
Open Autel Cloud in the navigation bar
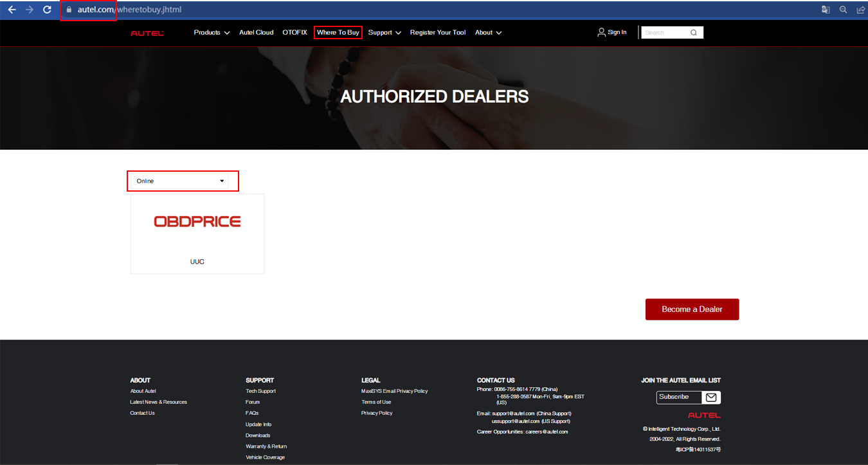point(256,32)
